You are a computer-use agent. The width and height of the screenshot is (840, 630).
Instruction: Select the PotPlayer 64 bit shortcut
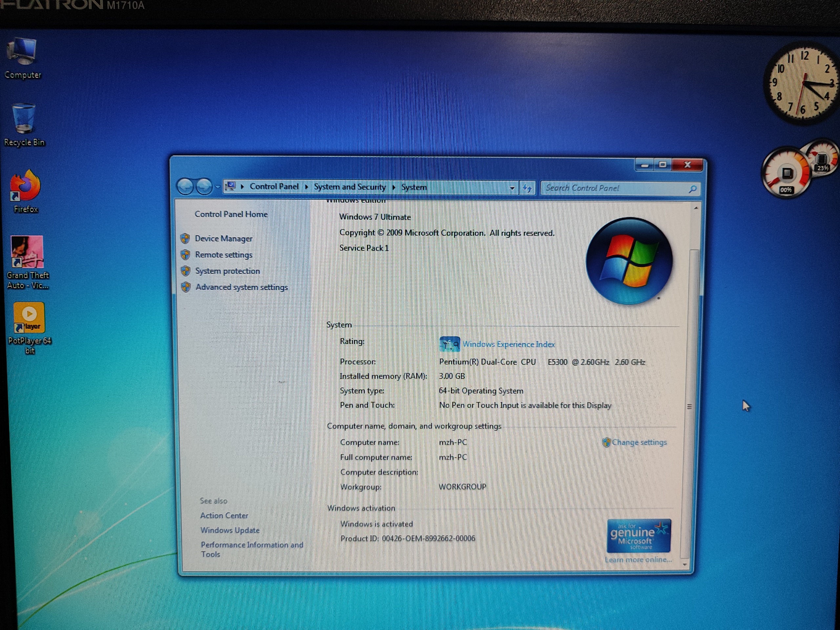[x=29, y=328]
